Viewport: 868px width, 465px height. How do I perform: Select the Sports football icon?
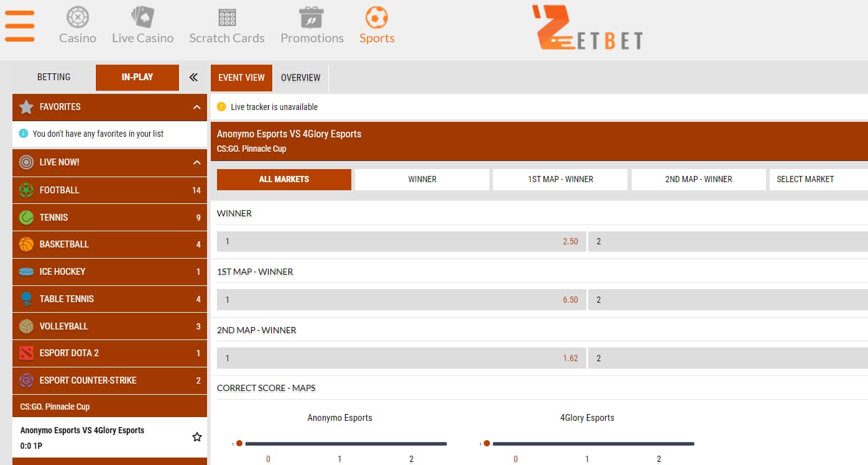click(x=377, y=17)
